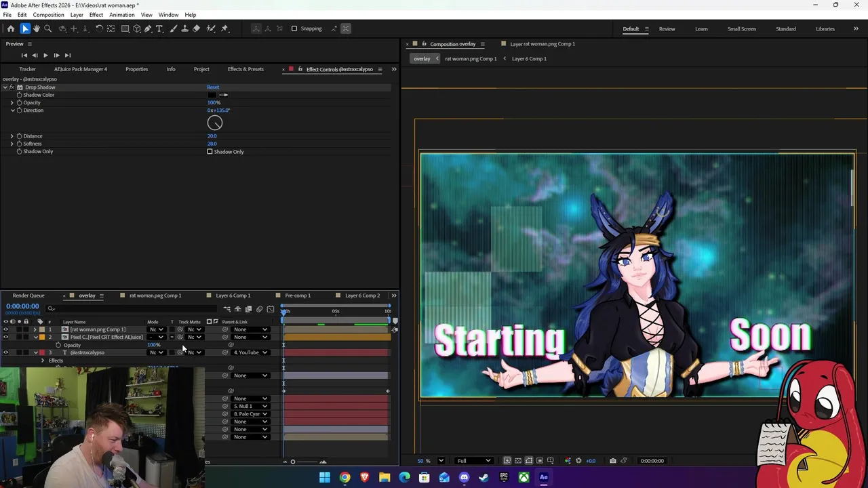
Task: Open Steam from the taskbar
Action: (484, 477)
